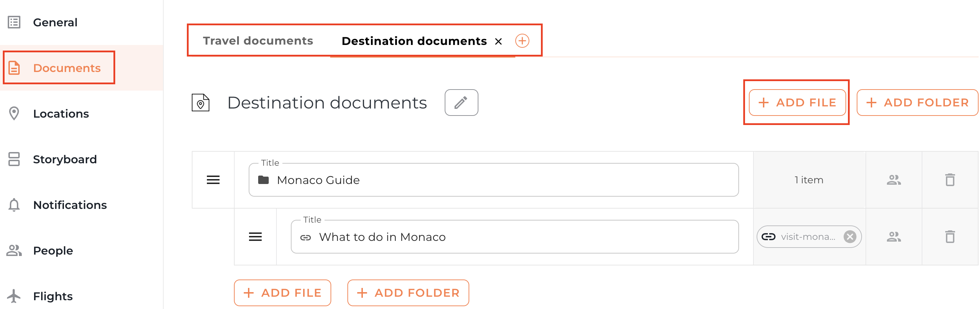980x309 pixels.
Task: Click the plus icon to add new tab
Action: point(522,41)
